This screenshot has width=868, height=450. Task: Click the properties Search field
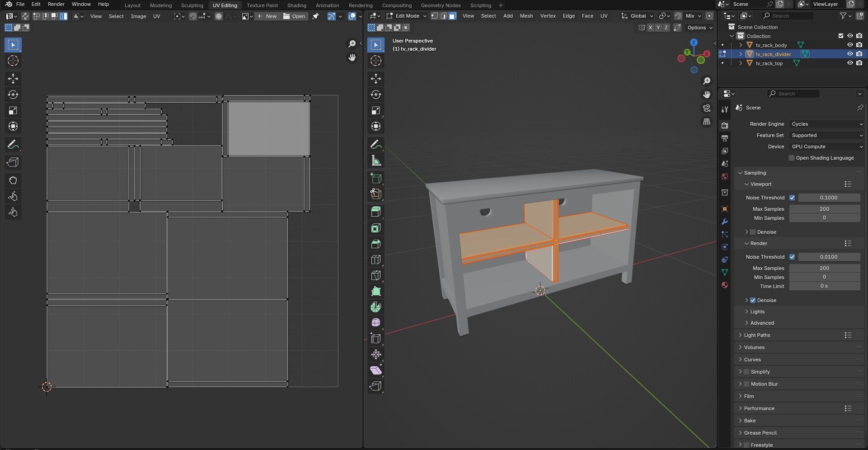[x=793, y=94]
